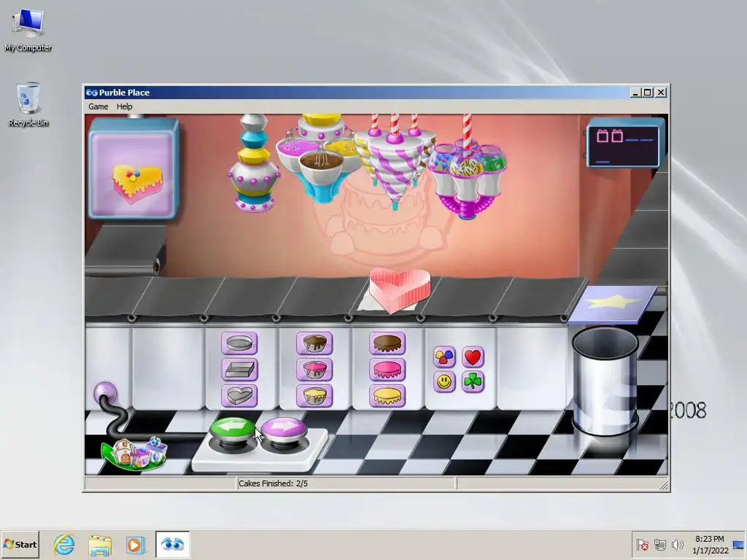Screen dimensions: 747x560
Task: Click the Action Center flag icon
Action: pos(643,544)
